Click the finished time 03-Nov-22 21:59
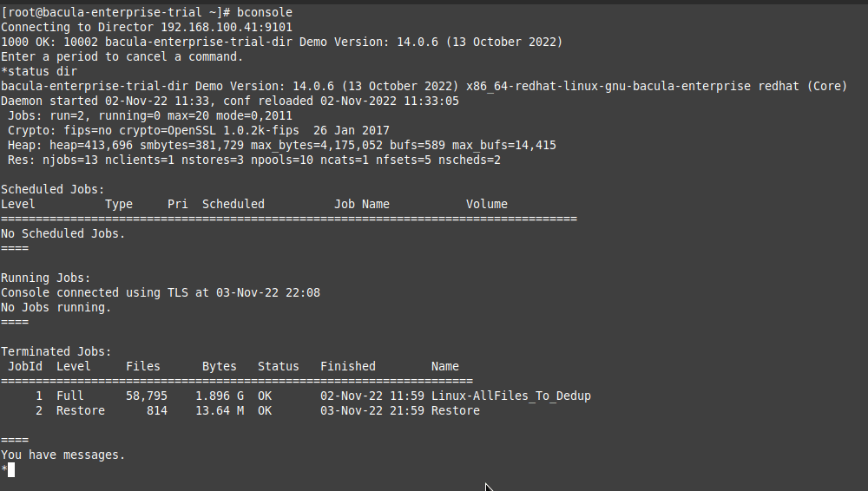 (x=372, y=410)
